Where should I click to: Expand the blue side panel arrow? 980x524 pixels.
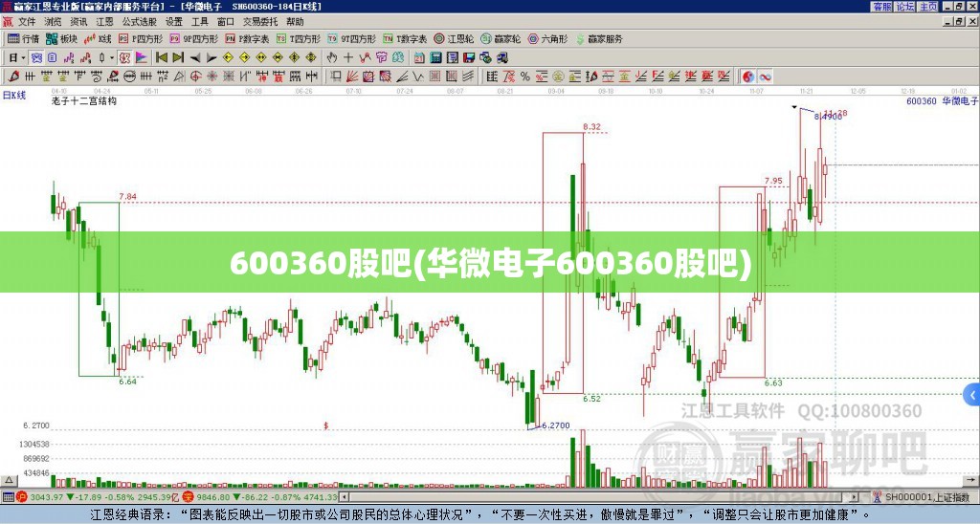(x=972, y=395)
